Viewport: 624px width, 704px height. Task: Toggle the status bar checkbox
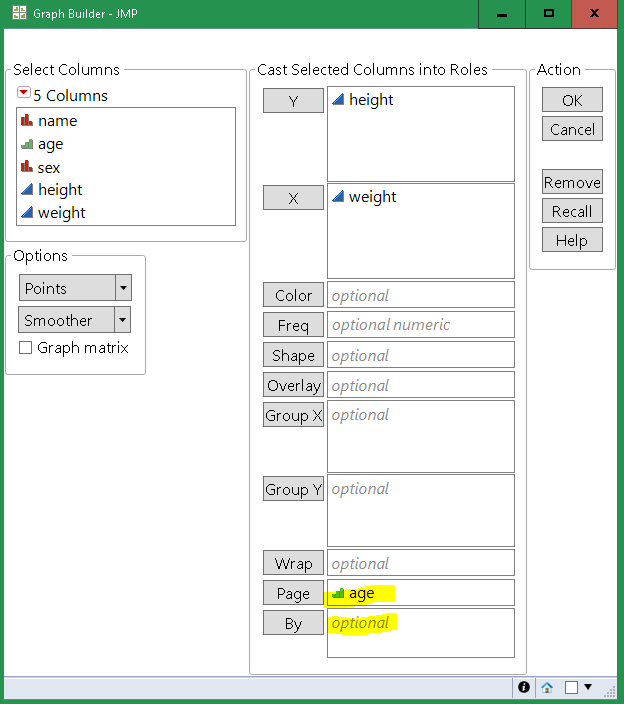pos(571,688)
